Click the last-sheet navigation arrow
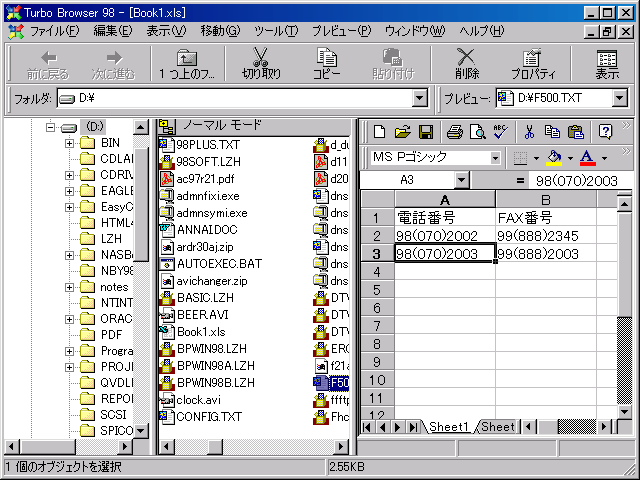Screen dimensions: 640x480 (x=413, y=427)
